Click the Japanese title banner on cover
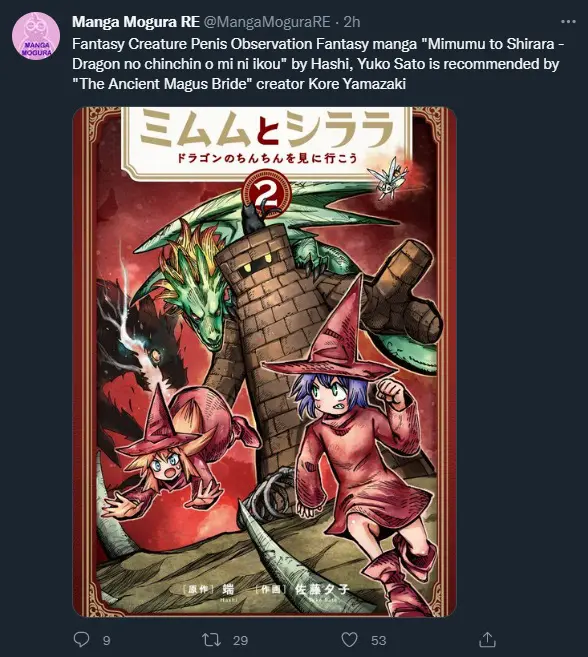This screenshot has height=657, width=588. [x=267, y=140]
